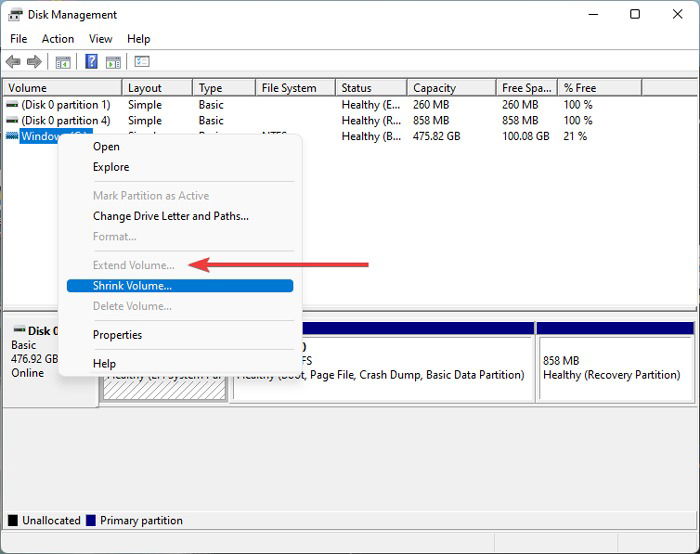This screenshot has width=700, height=554.
Task: Click the black Unallocated legend swatch
Action: 13,521
